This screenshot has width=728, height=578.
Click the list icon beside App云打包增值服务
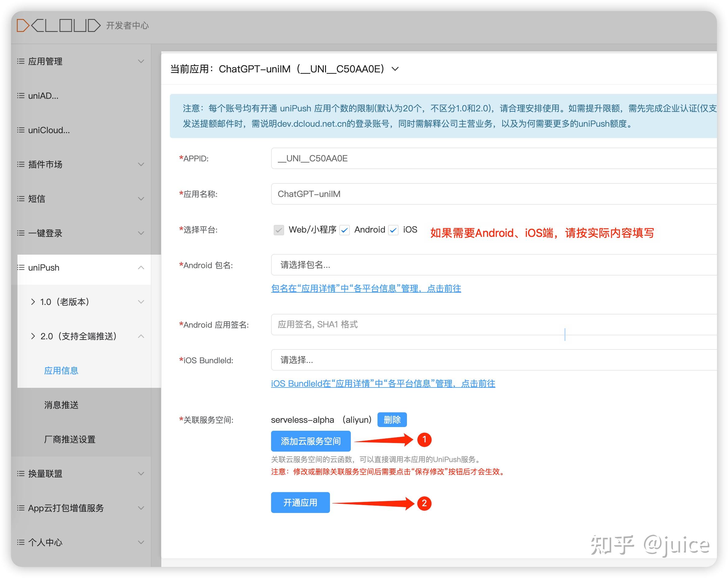(21, 508)
